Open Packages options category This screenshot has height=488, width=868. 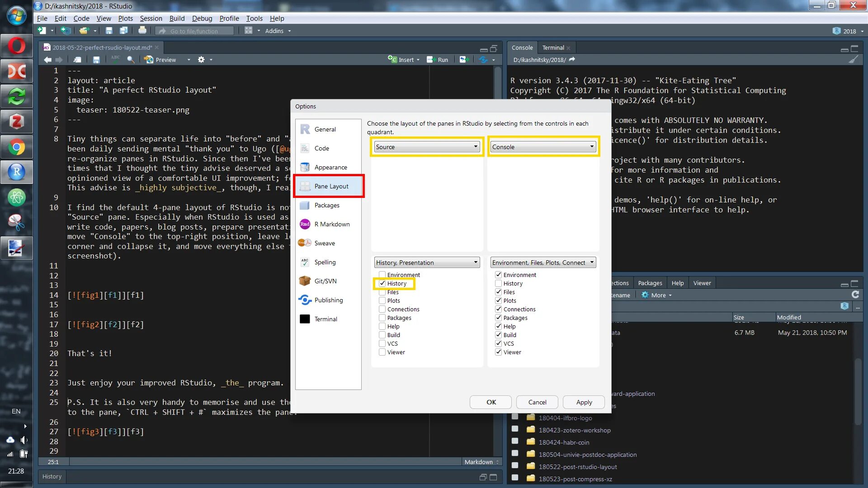328,205
